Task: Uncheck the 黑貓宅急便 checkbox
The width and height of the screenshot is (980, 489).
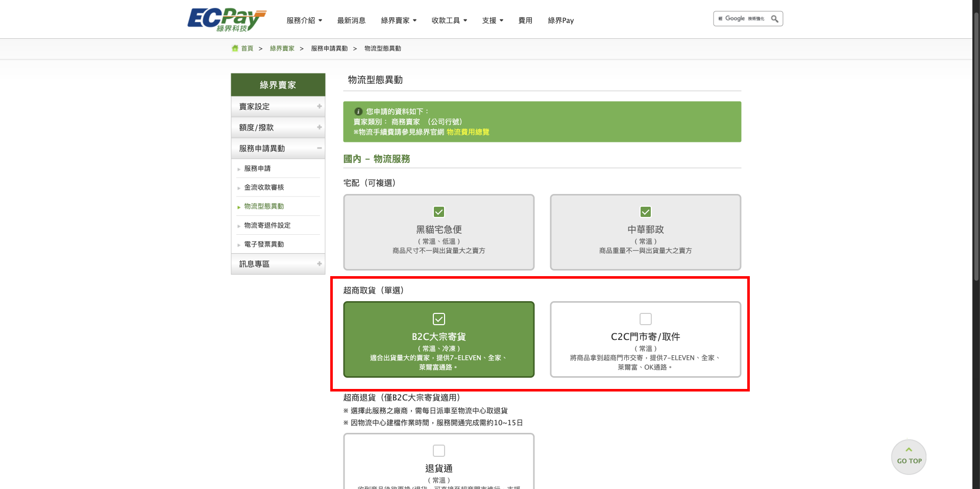Action: click(x=439, y=212)
